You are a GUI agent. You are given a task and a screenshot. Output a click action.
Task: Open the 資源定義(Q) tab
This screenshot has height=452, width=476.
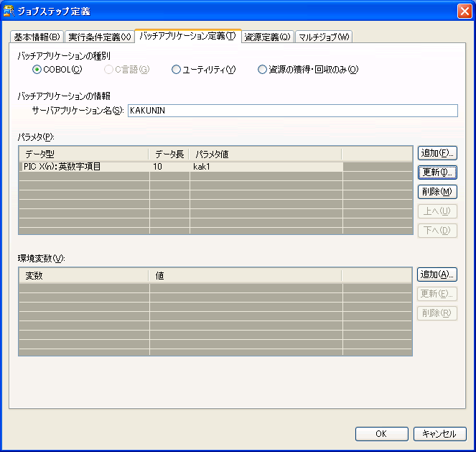(x=268, y=37)
